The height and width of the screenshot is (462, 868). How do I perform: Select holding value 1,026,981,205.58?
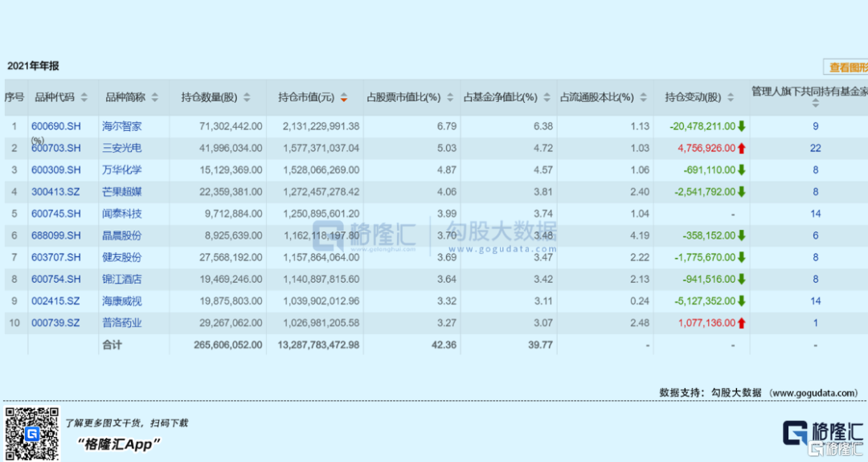tap(321, 323)
